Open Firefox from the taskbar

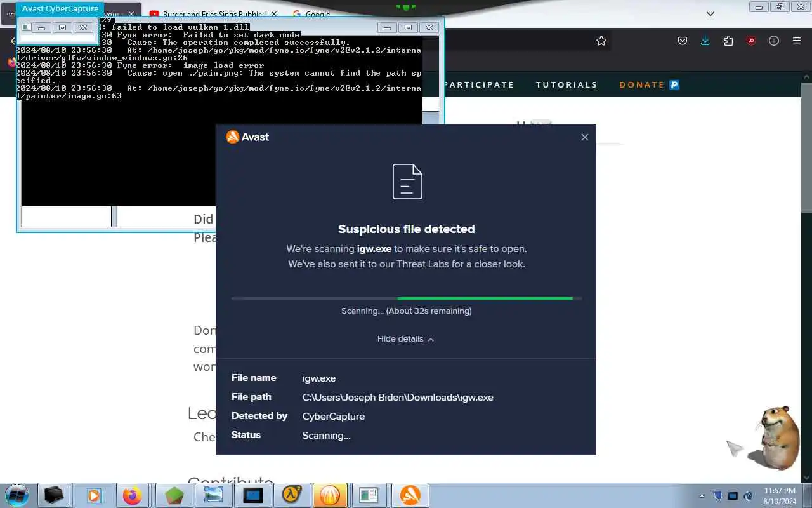coord(133,495)
